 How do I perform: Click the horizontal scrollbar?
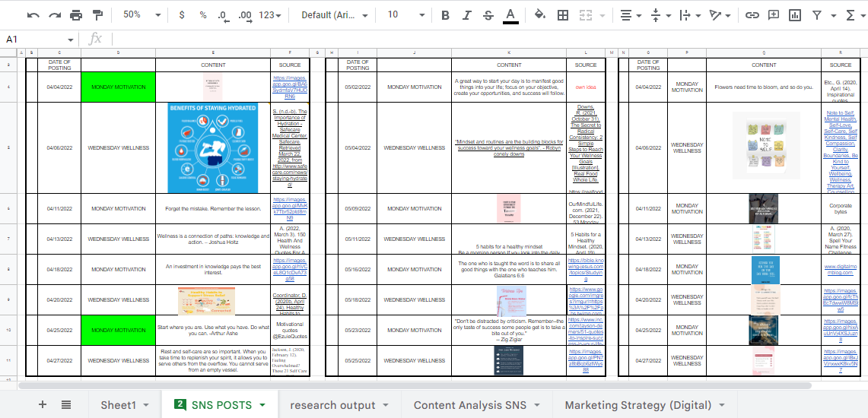coord(415,385)
